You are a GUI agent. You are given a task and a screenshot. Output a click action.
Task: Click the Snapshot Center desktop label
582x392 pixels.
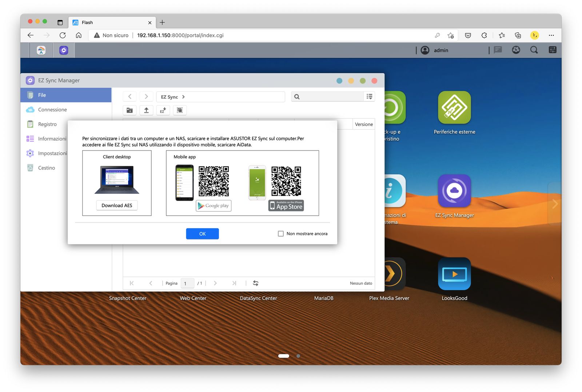(128, 298)
